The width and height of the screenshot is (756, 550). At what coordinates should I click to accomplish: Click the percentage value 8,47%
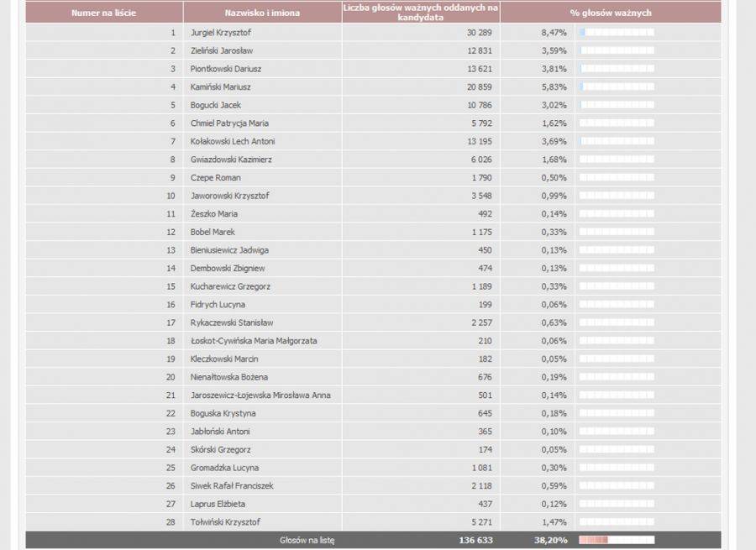pyautogui.click(x=554, y=32)
